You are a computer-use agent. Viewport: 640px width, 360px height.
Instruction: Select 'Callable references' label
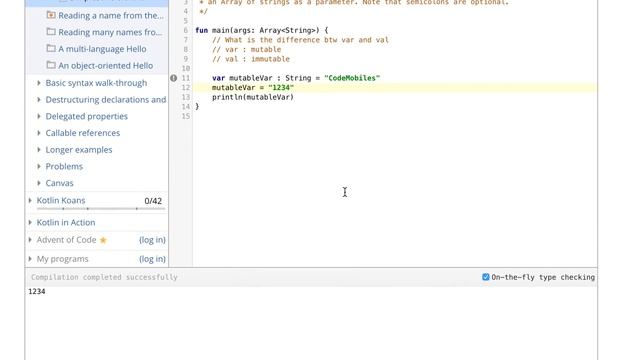coord(82,133)
